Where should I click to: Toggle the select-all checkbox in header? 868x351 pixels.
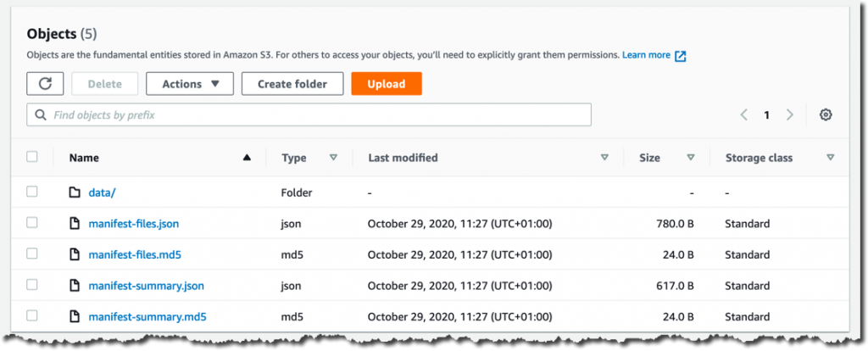tap(32, 157)
